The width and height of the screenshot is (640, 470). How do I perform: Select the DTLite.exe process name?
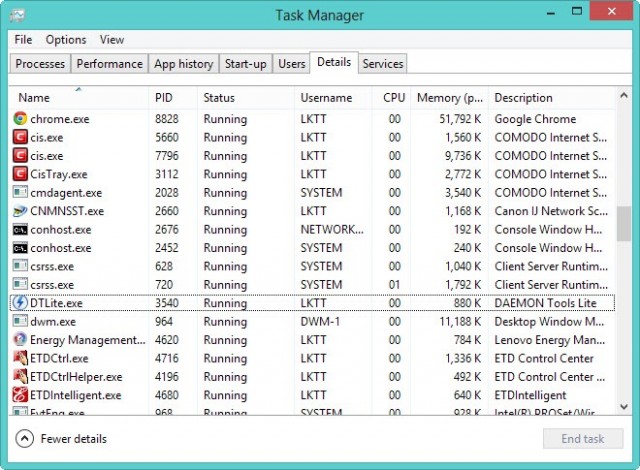point(56,303)
